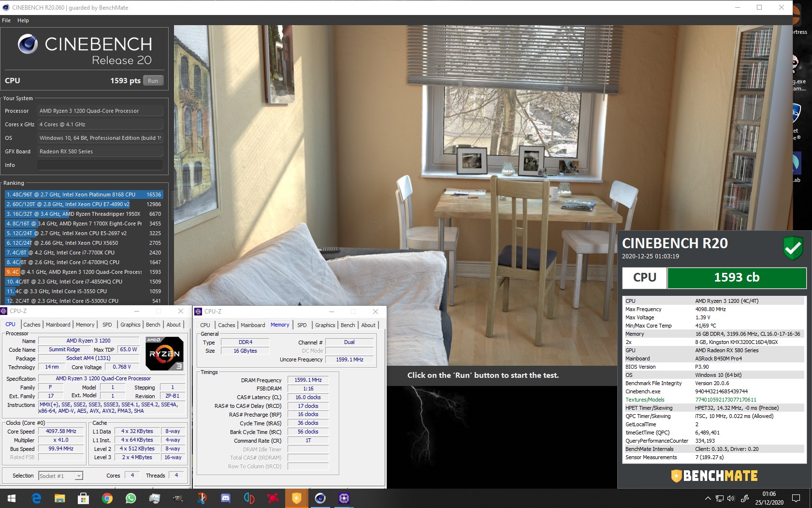Select ranking row Core i5-3550

pos(84,291)
